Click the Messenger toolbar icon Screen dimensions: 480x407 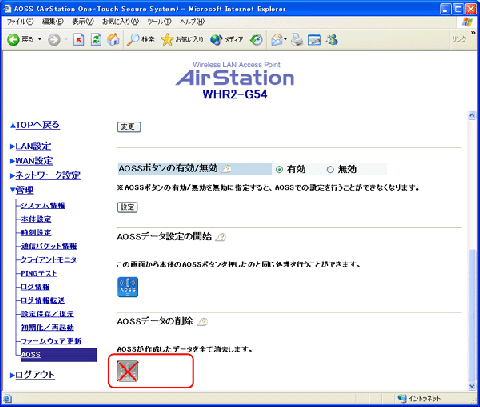[332, 40]
